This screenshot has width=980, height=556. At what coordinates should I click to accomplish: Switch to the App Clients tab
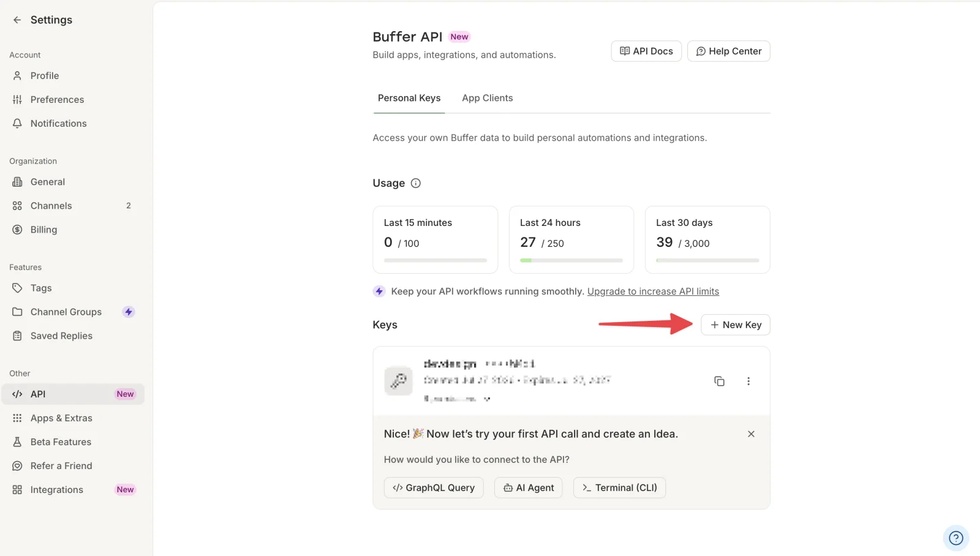(x=488, y=98)
